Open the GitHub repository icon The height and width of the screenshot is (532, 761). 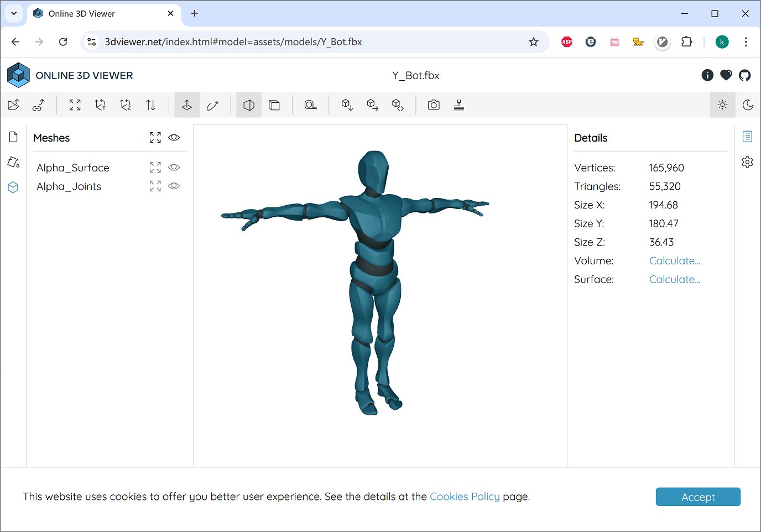(745, 75)
